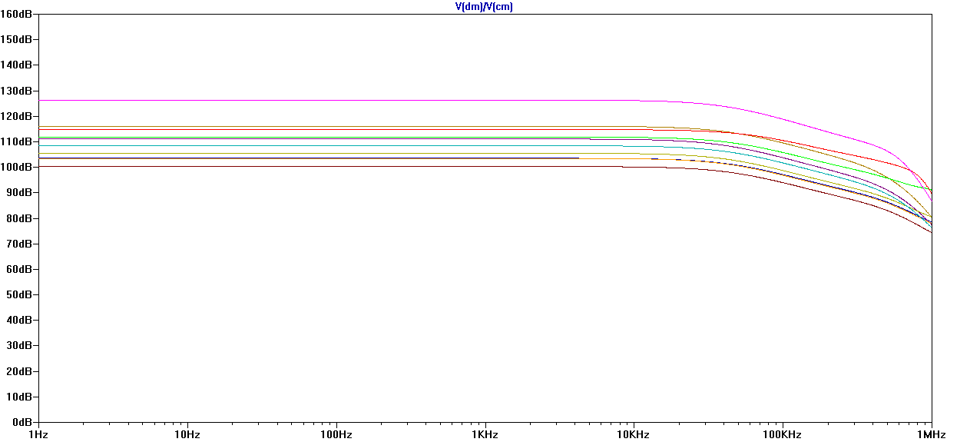
Task: Click the 50dB axis label
Action: point(19,294)
